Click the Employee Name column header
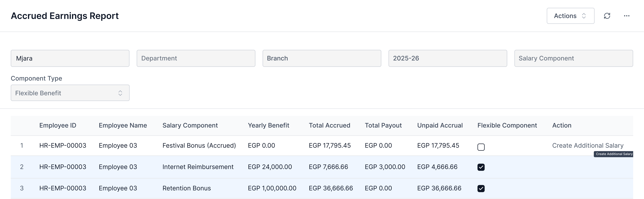 pos(123,125)
